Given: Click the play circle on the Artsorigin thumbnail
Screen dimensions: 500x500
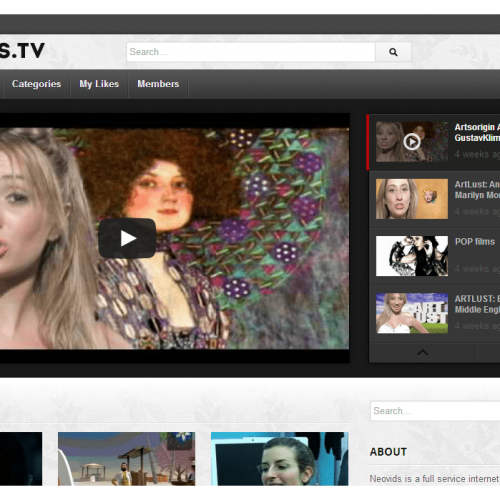Looking at the screenshot, I should 412,142.
